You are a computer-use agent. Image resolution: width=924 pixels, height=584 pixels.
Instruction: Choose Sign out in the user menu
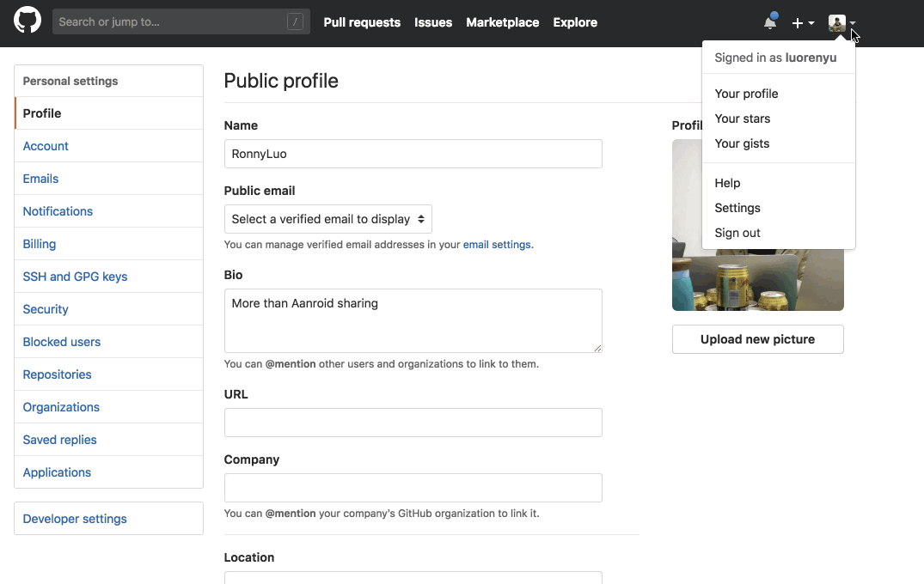[737, 233]
